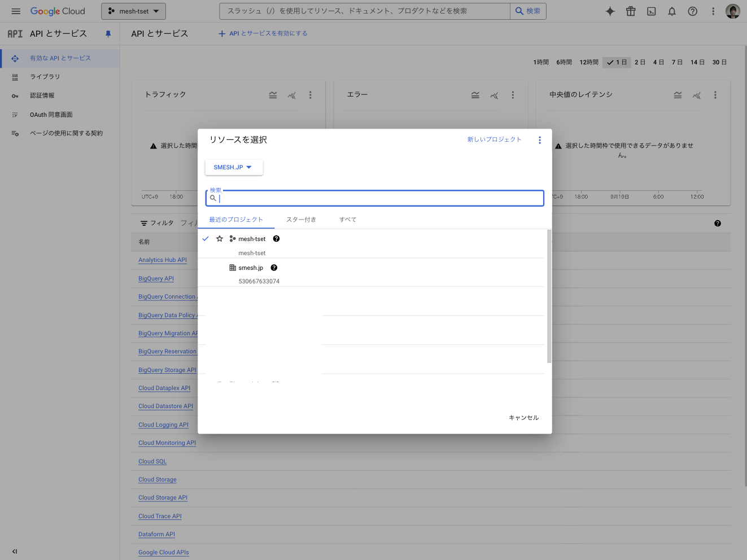747x560 pixels.
Task: Open the main navigation hamburger menu
Action: pos(16,11)
